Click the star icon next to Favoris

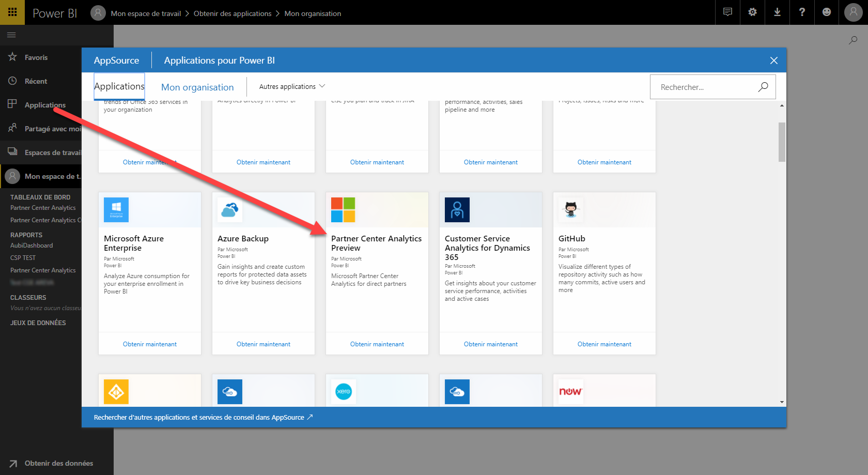[x=12, y=57]
